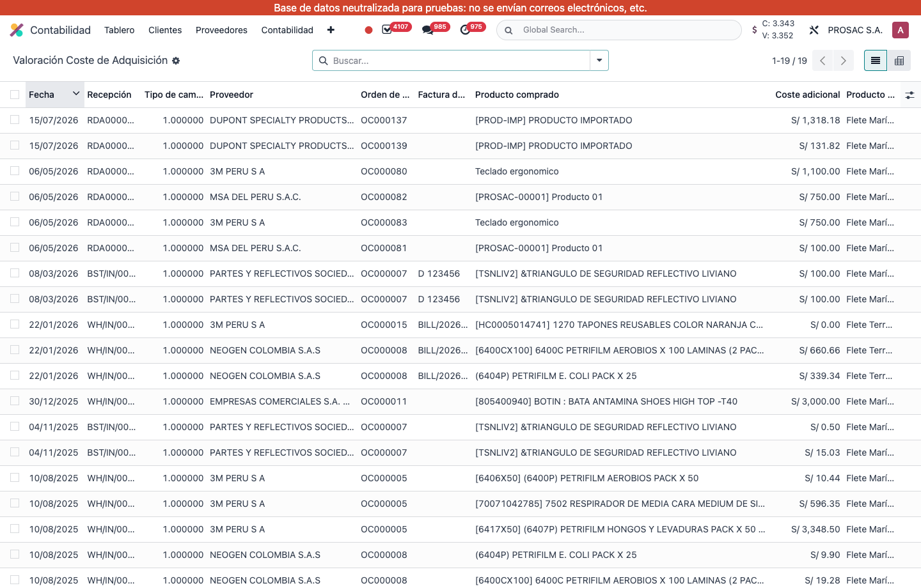
Task: Open the Contabilidad app home logo
Action: coord(17,30)
